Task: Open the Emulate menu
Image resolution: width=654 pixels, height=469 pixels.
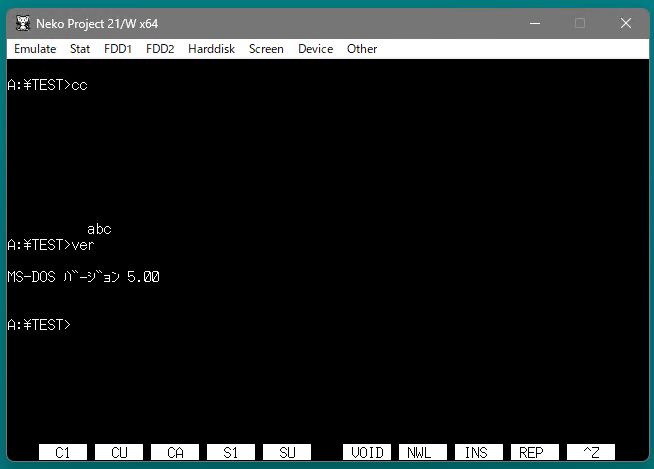Action: pos(35,49)
